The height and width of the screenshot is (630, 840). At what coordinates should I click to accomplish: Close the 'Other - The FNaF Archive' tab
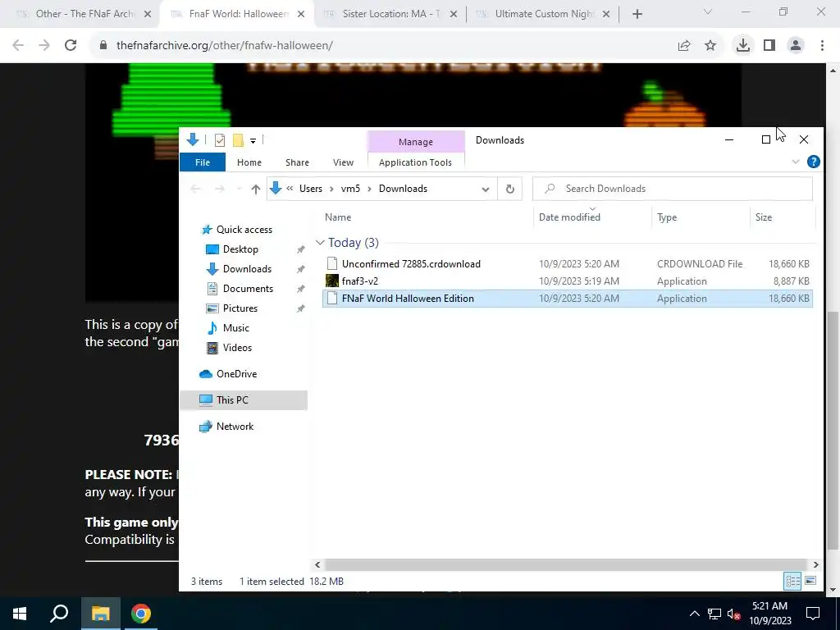click(x=148, y=15)
